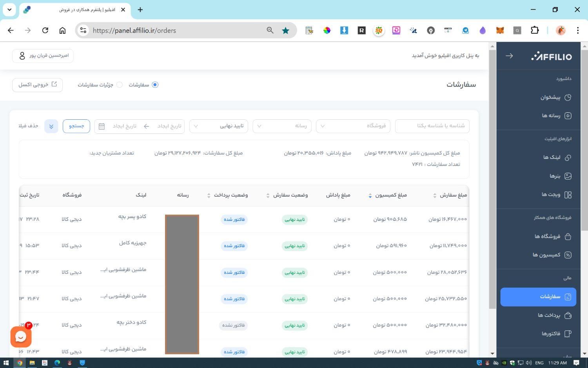Click the ۱۱,۷۴۹,۰۰۰ تومان order amount
Screen dimensions: 588x368
click(x=448, y=246)
